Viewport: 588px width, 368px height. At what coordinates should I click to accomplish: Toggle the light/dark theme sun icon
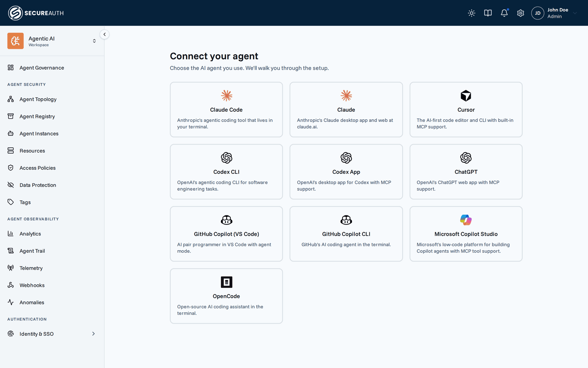[472, 13]
